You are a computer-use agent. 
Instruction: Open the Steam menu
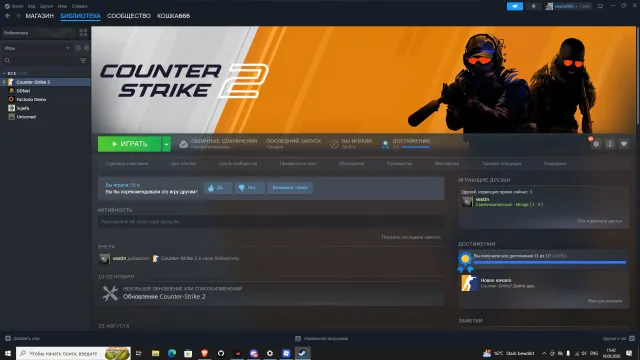pos(14,6)
